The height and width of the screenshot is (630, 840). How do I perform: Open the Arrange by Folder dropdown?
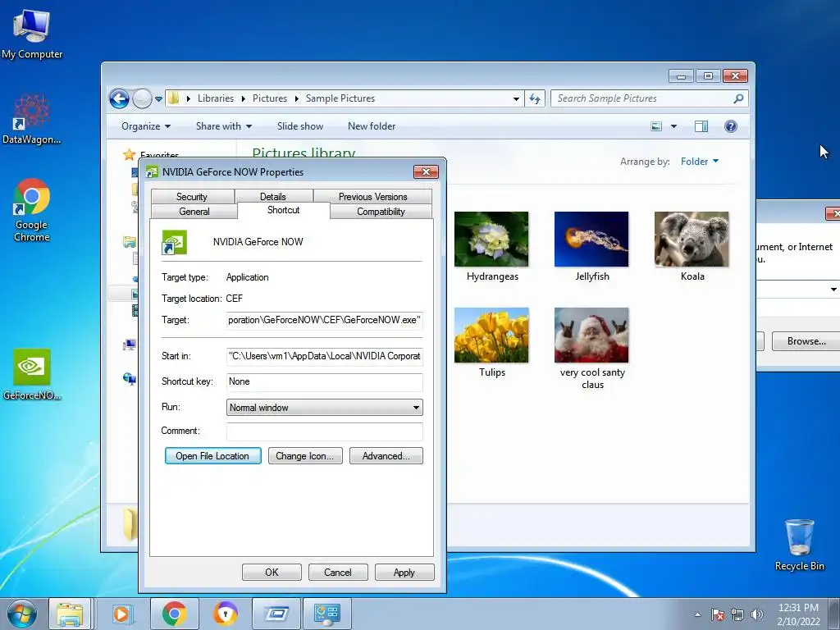tap(699, 162)
